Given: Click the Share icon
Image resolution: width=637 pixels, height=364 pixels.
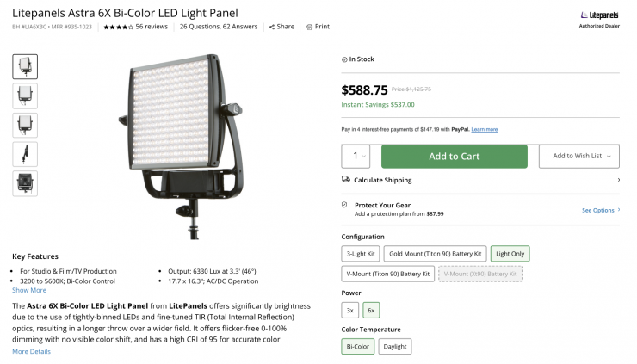Looking at the screenshot, I should (x=272, y=27).
